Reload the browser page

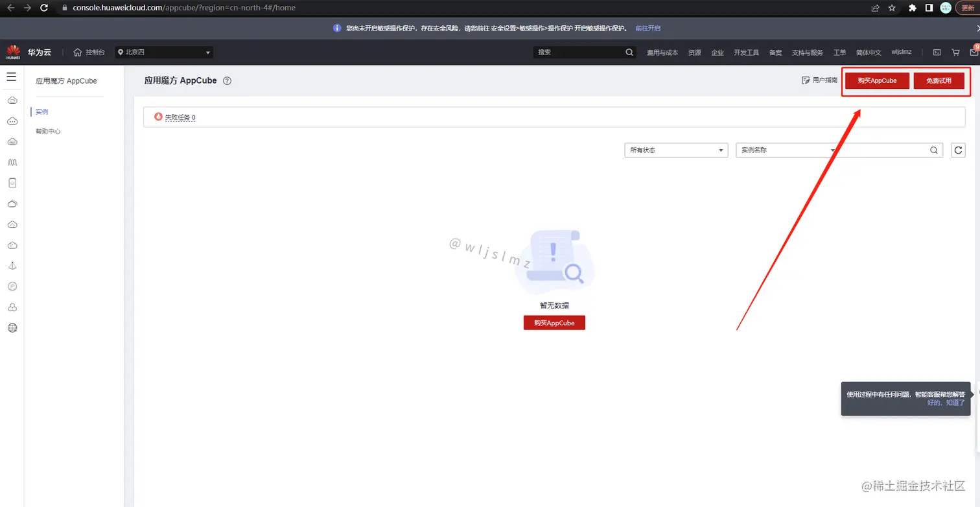click(45, 8)
